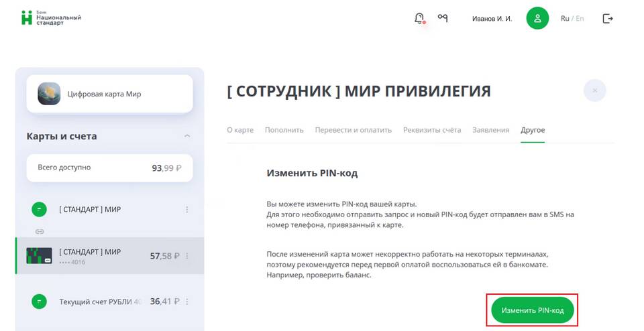
Task: Open the notifications bell icon
Action: click(x=419, y=19)
